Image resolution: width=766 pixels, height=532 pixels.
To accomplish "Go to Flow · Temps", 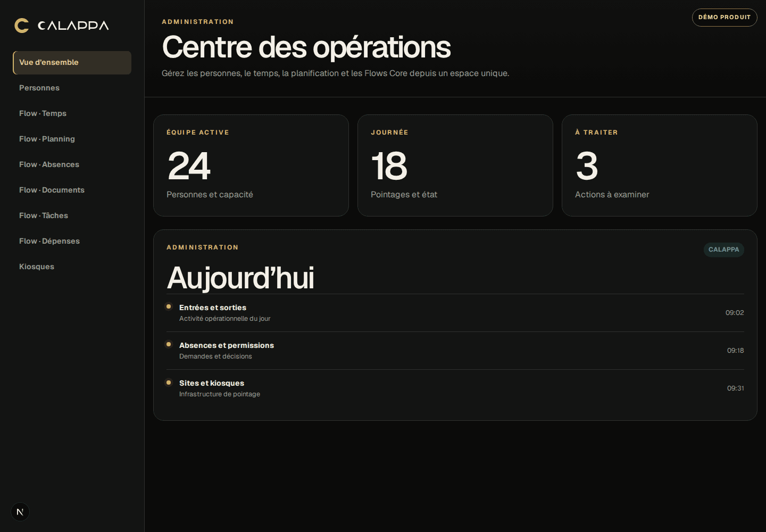I will click(x=72, y=114).
